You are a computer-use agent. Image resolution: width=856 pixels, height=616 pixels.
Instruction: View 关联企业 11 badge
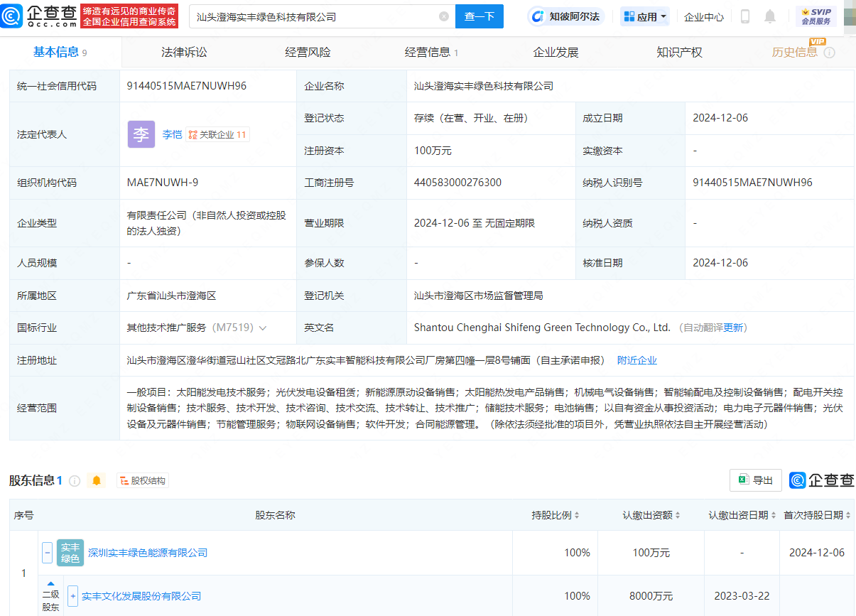tap(217, 134)
